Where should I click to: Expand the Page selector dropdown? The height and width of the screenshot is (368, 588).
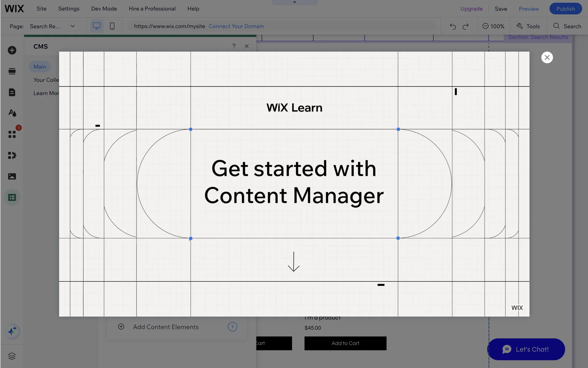(x=73, y=26)
